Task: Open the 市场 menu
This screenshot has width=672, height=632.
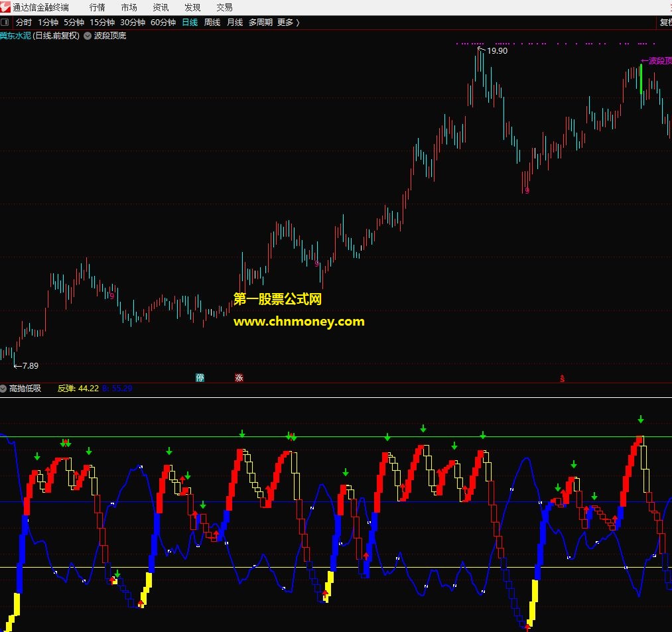Action: (x=129, y=7)
